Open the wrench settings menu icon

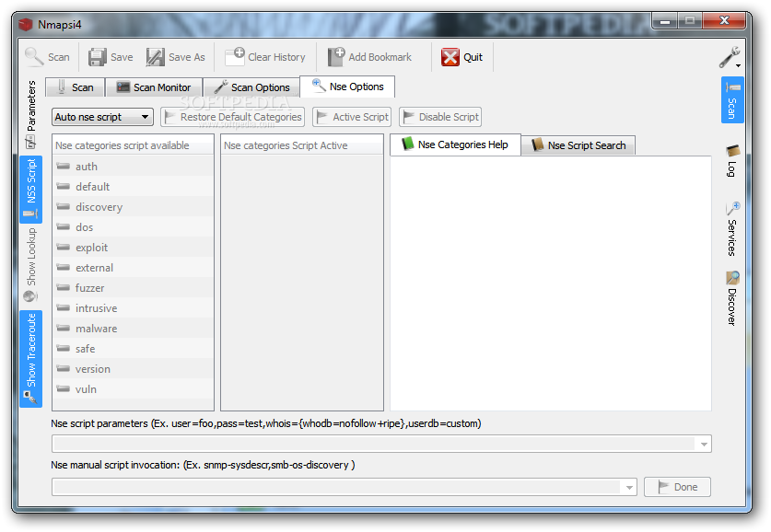730,57
